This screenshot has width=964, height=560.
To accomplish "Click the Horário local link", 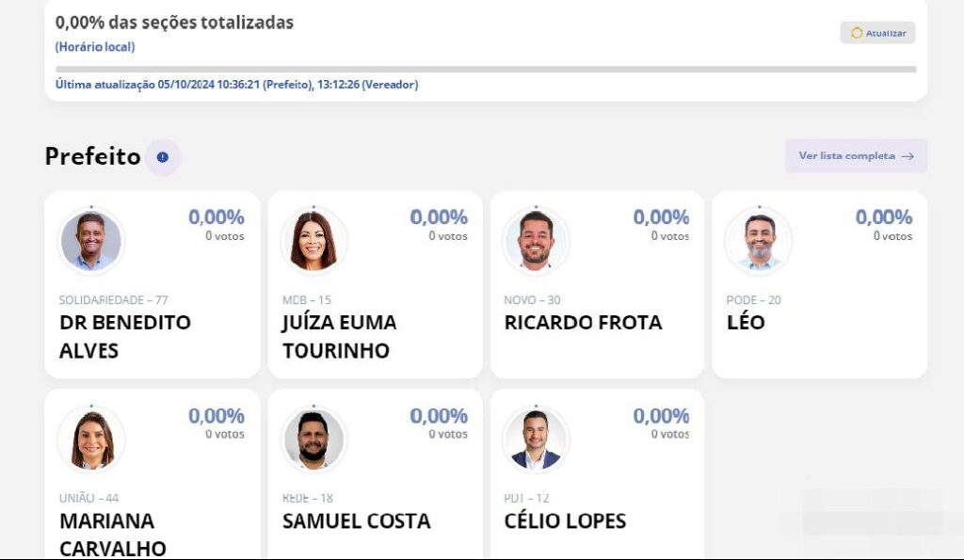I will coord(95,47).
